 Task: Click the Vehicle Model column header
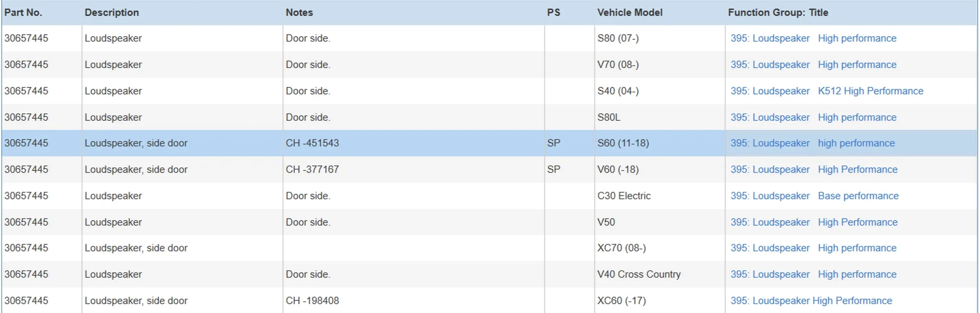coord(630,13)
